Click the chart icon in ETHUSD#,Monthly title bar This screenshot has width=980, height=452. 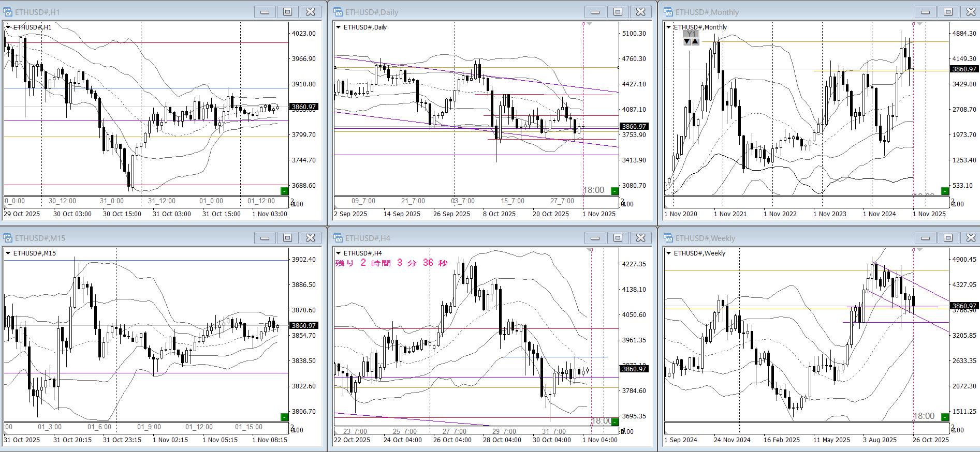click(x=668, y=12)
